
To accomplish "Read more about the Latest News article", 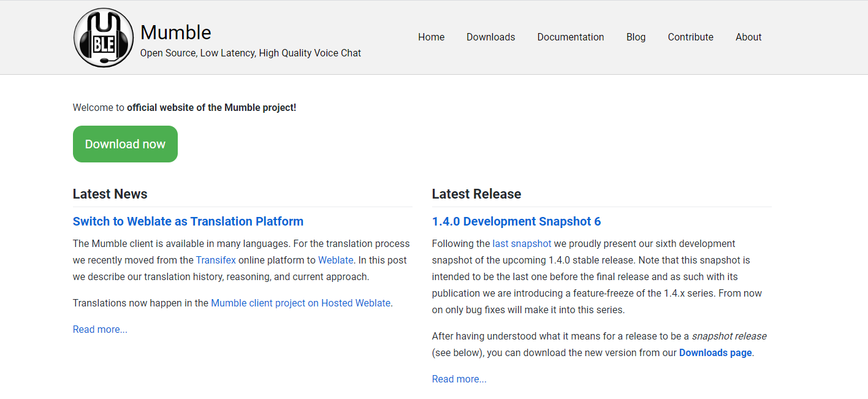I will (100, 329).
